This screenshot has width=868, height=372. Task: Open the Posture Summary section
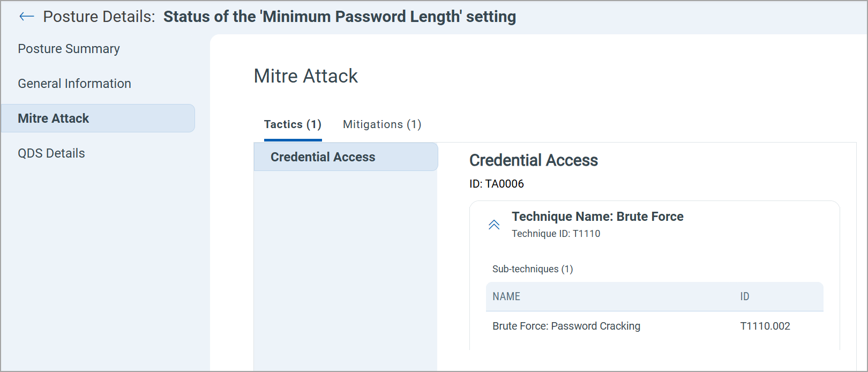pos(69,49)
